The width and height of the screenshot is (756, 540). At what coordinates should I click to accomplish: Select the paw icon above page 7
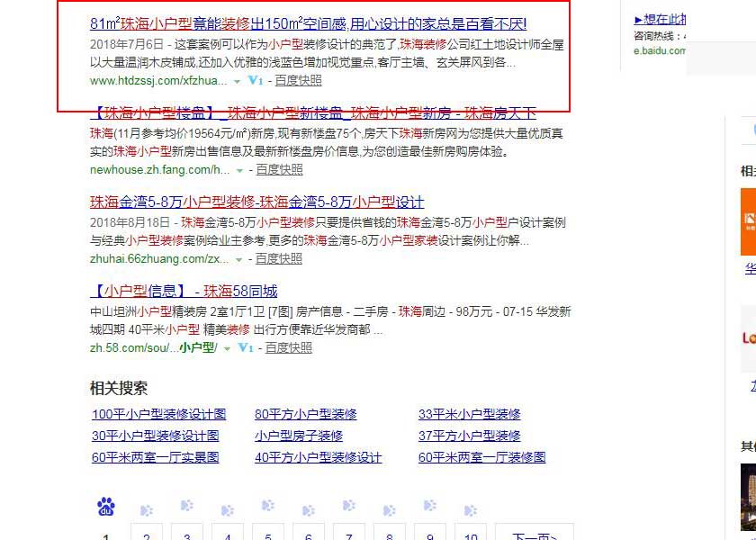click(349, 505)
